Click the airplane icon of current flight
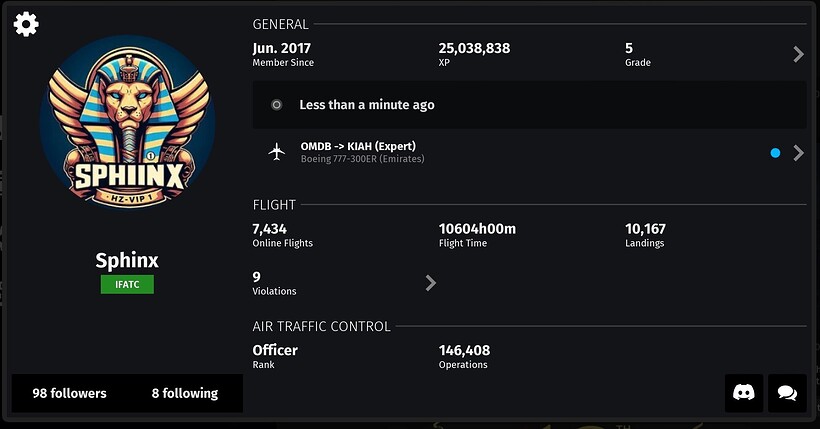 point(277,152)
